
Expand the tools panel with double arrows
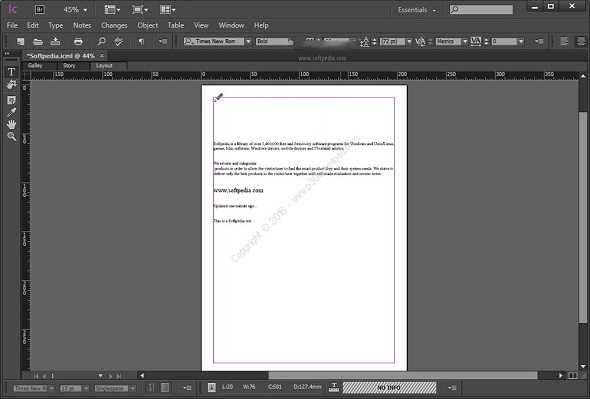(x=7, y=53)
